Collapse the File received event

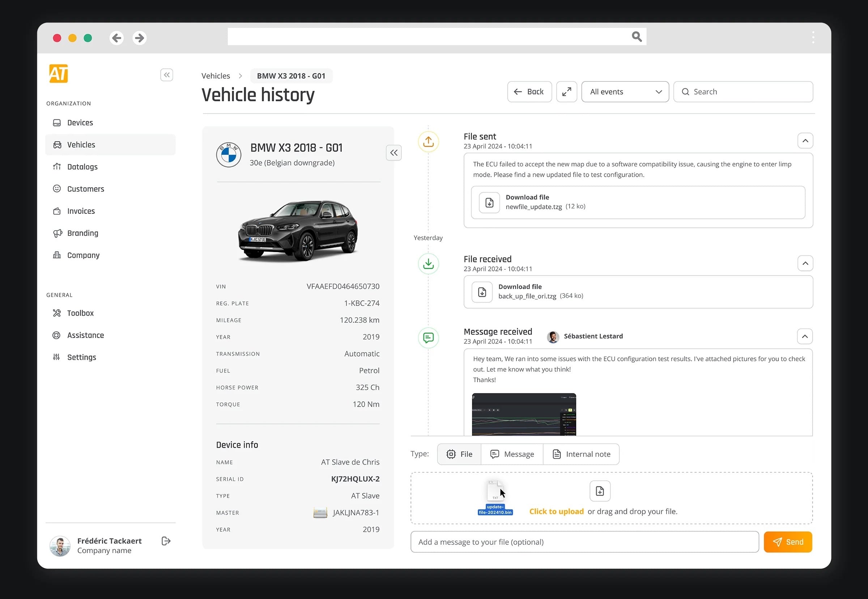point(805,263)
